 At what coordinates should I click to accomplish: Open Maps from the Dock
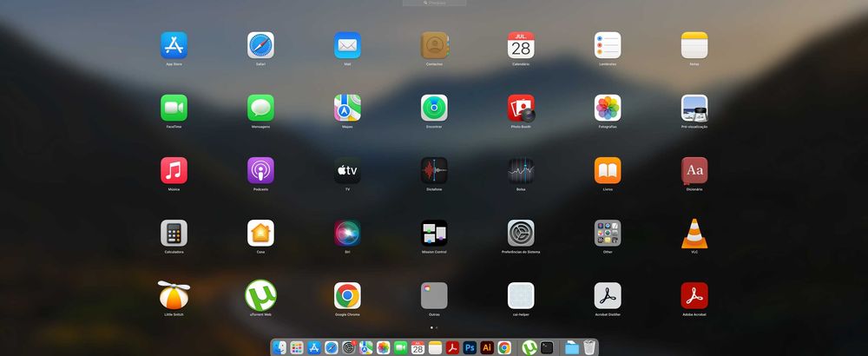tap(366, 347)
